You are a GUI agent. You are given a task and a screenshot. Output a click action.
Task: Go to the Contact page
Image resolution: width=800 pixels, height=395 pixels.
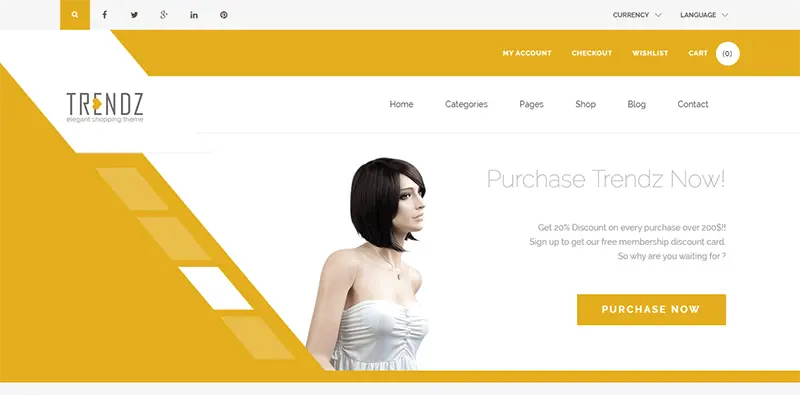693,104
